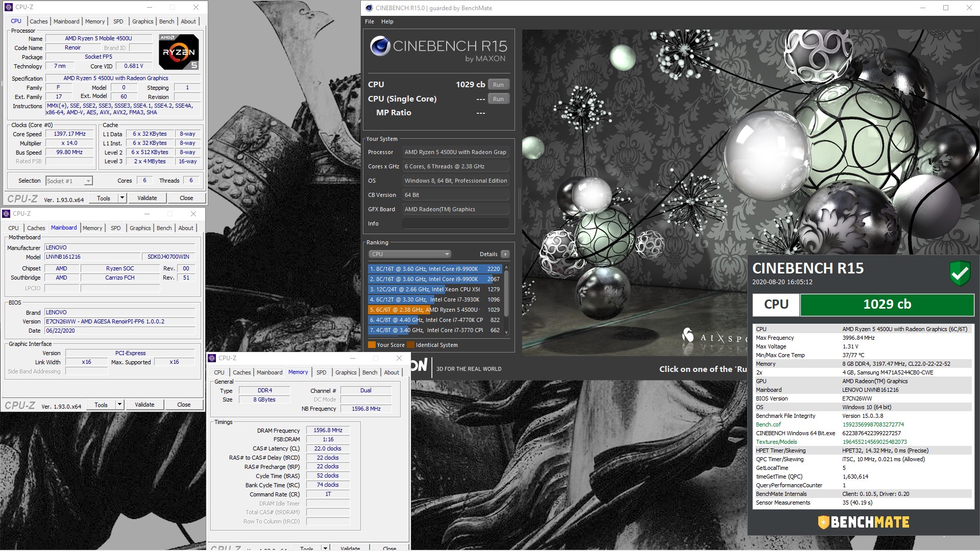Click the Memory CPU-Z window title icon
This screenshot has width=980, height=551.
pos(212,358)
